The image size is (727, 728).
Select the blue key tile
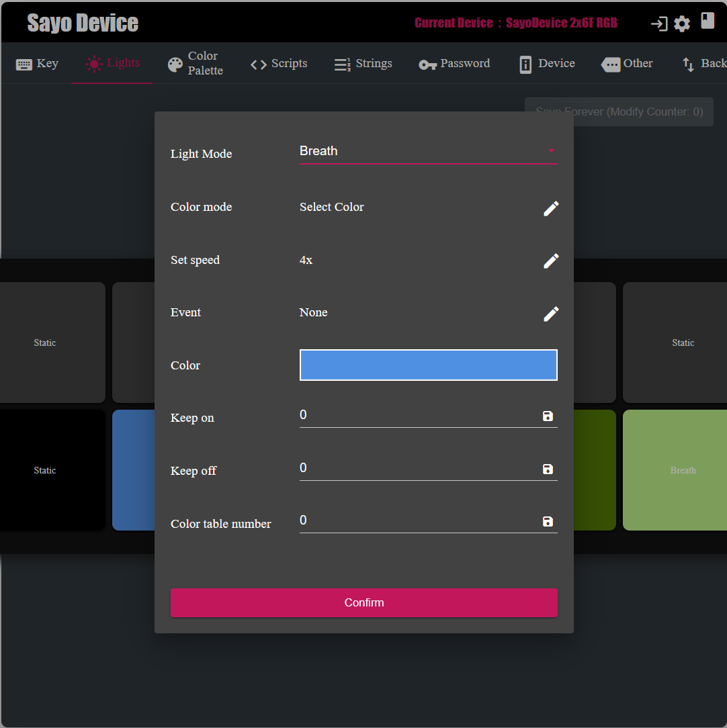click(133, 470)
